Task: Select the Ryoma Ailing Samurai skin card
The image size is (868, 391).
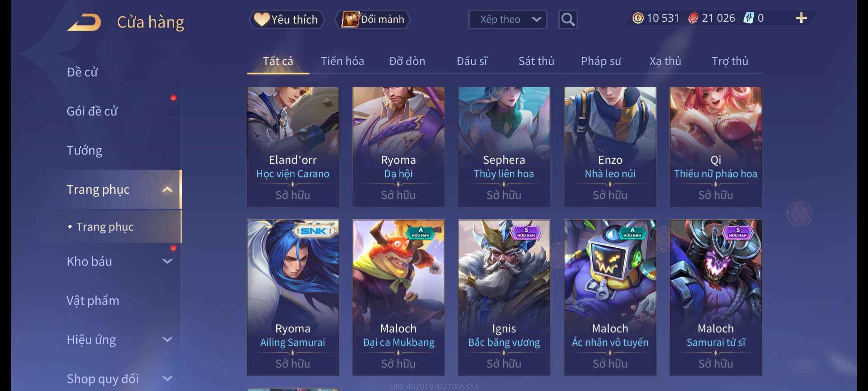Action: pos(293,298)
